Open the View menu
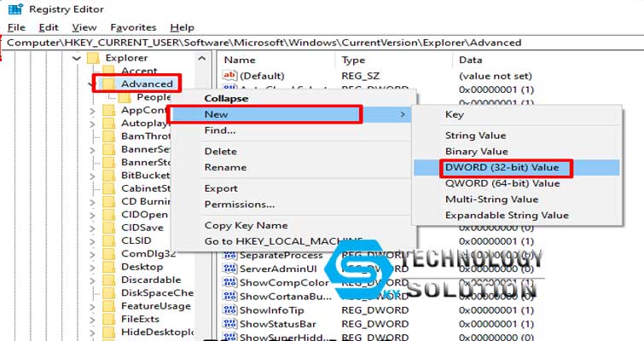 (84, 27)
